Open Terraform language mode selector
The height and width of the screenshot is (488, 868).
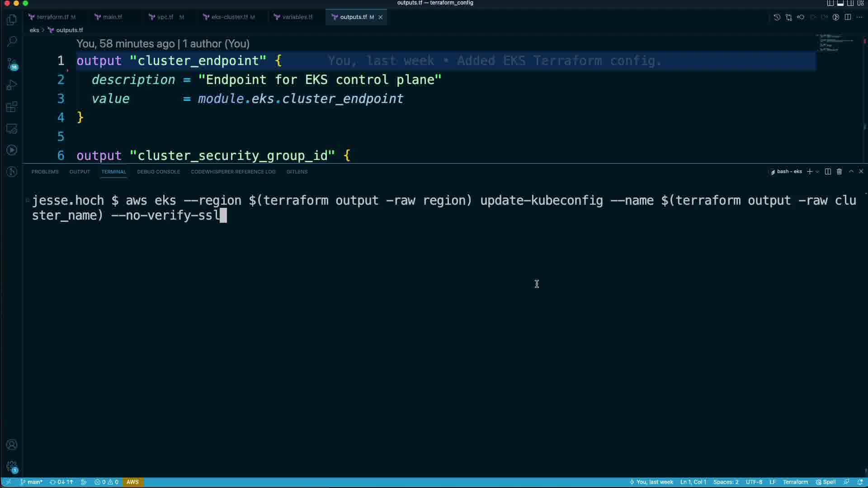795,482
